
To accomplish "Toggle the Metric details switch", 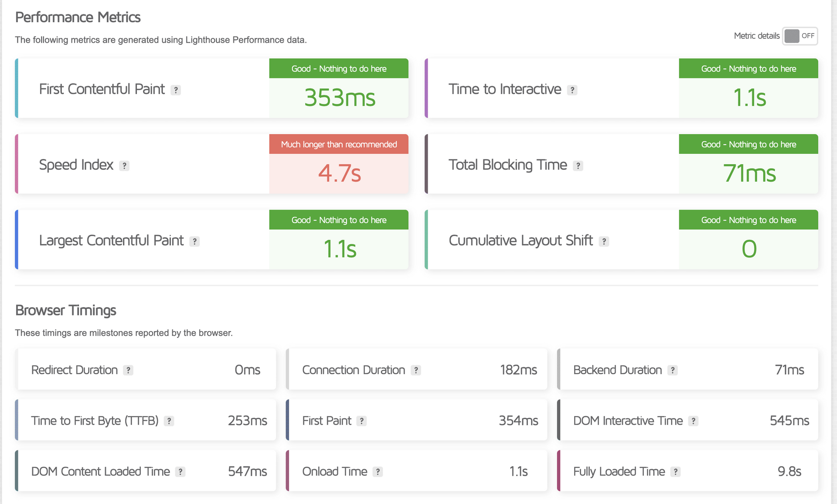I will click(800, 36).
